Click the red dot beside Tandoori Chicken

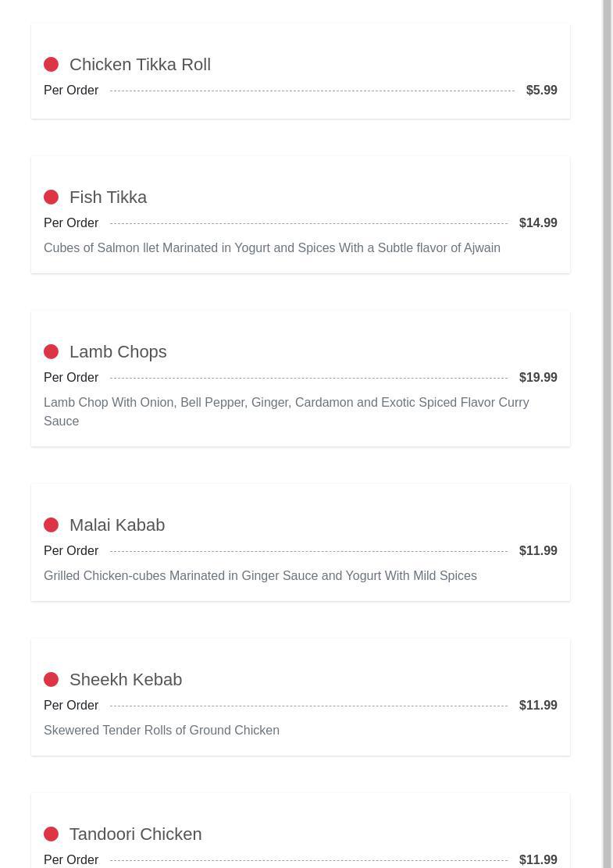(x=51, y=834)
